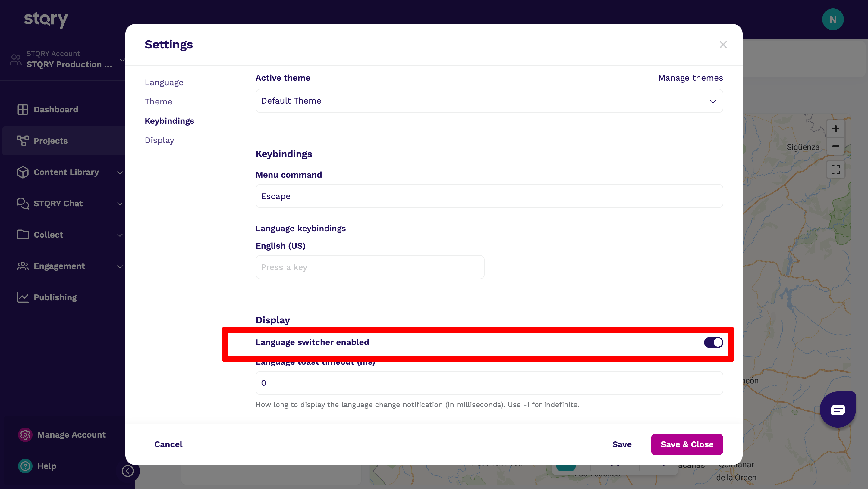Expand the STQRY Chat menu

pyautogui.click(x=120, y=204)
